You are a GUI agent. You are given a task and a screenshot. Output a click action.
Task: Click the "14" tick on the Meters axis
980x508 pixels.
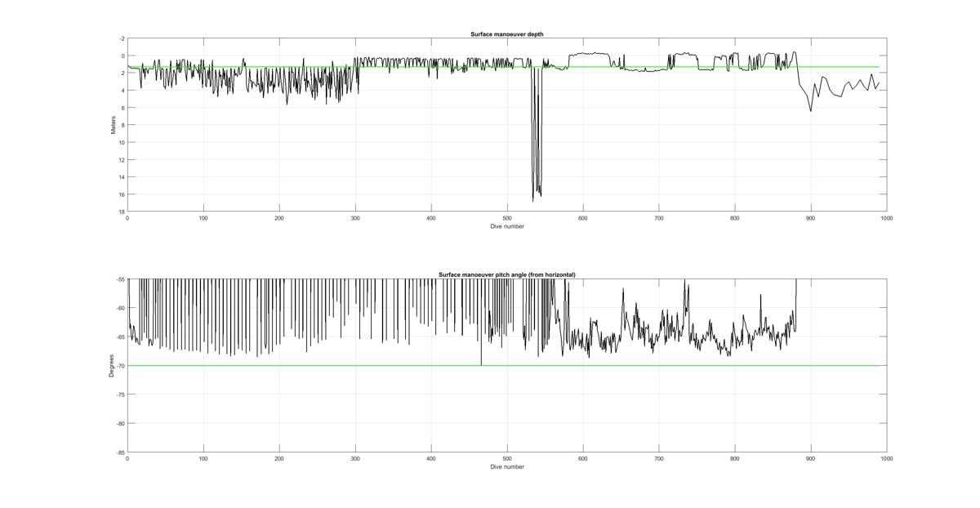coord(122,177)
